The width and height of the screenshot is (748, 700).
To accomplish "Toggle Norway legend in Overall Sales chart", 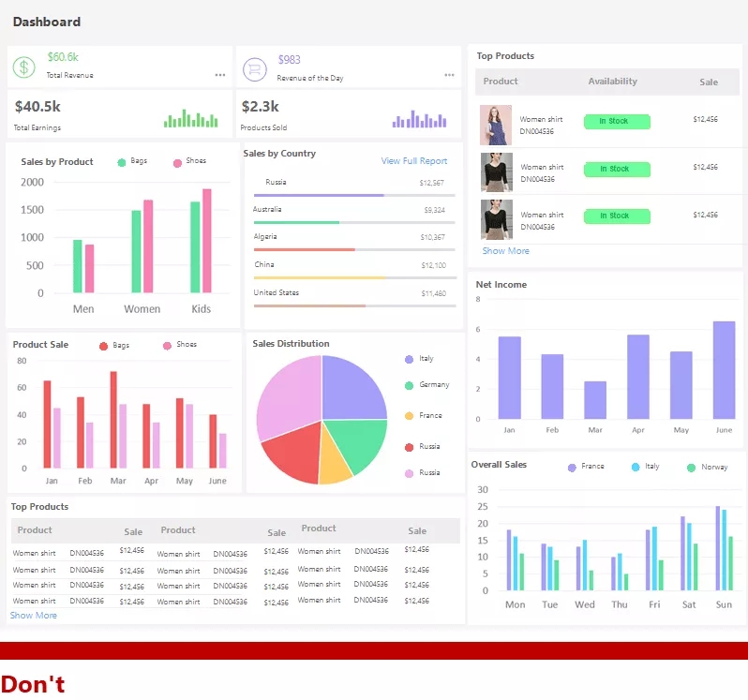I will point(708,468).
